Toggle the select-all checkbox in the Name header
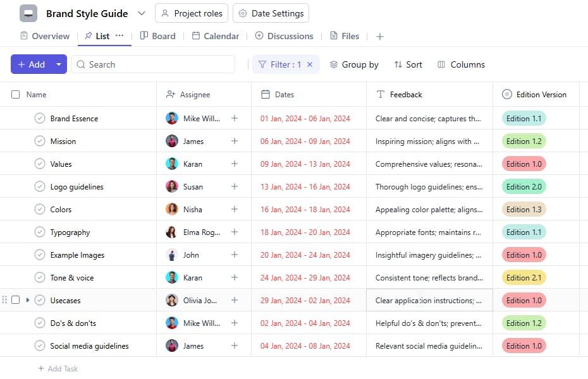This screenshot has width=588, height=379. click(x=16, y=95)
